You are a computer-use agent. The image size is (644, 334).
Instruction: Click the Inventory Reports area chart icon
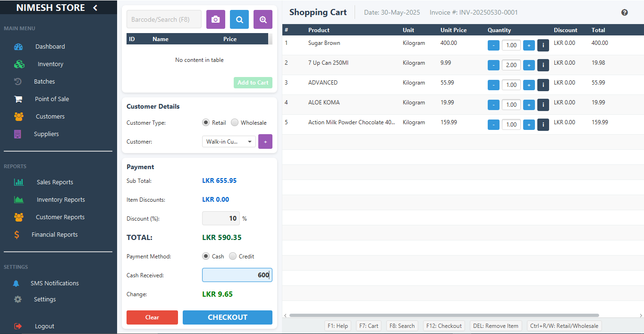(19, 200)
